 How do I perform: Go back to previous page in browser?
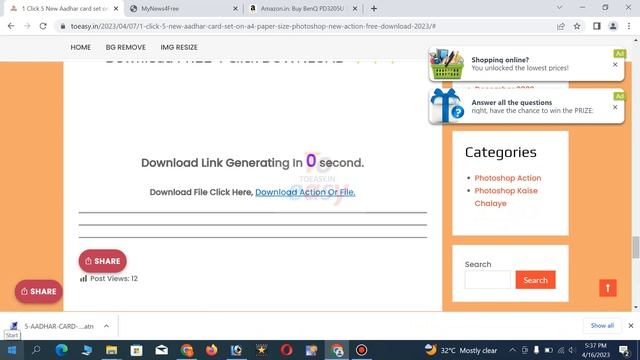(x=11, y=26)
